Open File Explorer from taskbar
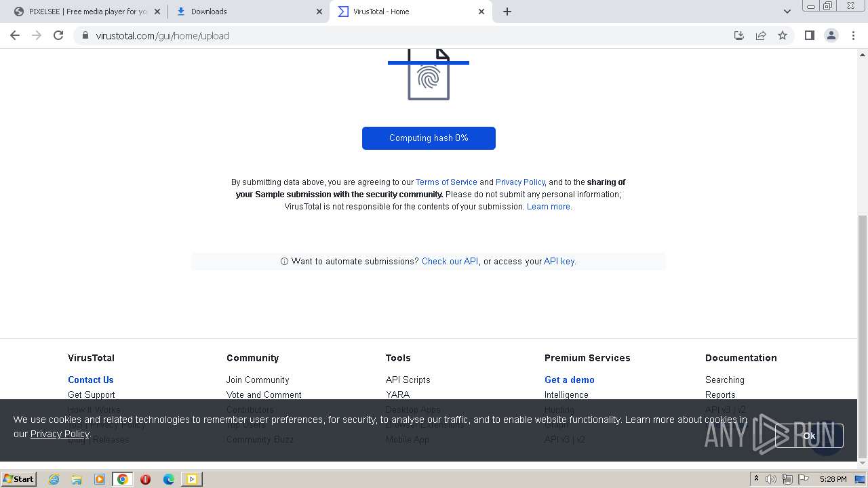The image size is (868, 488). click(x=77, y=479)
